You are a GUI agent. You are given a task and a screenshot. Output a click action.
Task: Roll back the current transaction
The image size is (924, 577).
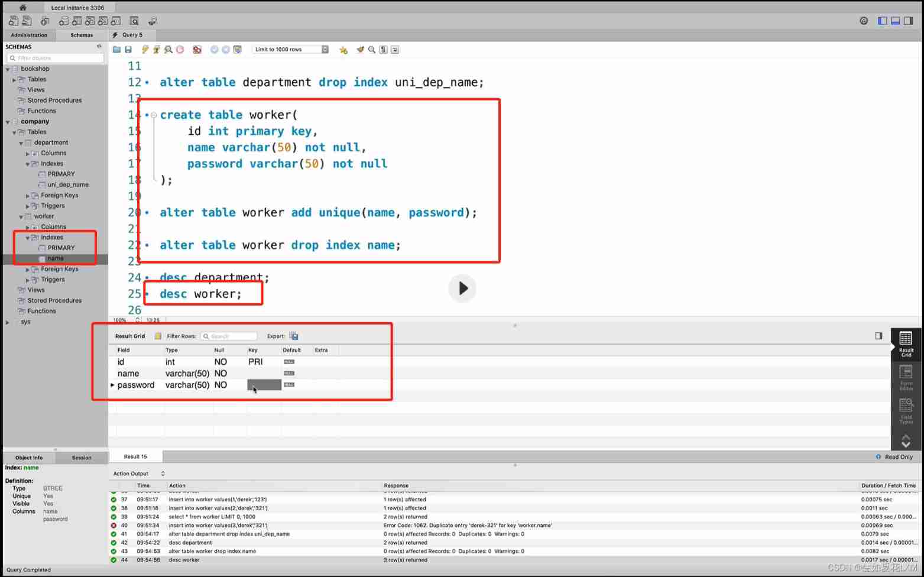pos(226,50)
